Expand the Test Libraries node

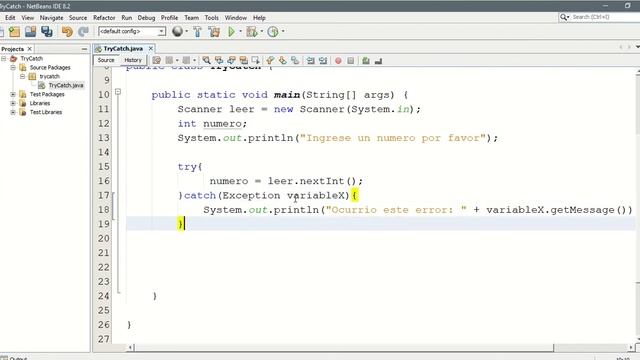(x=13, y=112)
